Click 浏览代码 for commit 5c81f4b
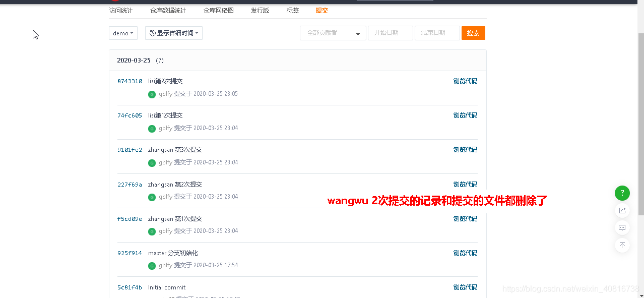The image size is (644, 298). [x=465, y=287]
